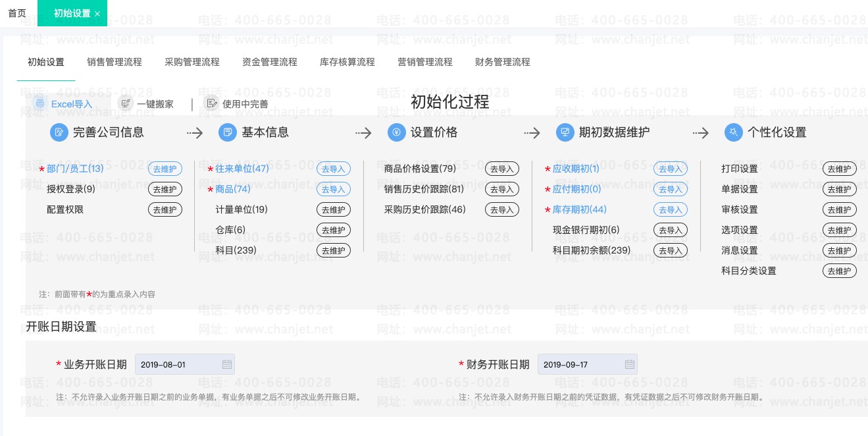Click the Excel导入 icon
The width and height of the screenshot is (868, 436).
click(x=40, y=103)
